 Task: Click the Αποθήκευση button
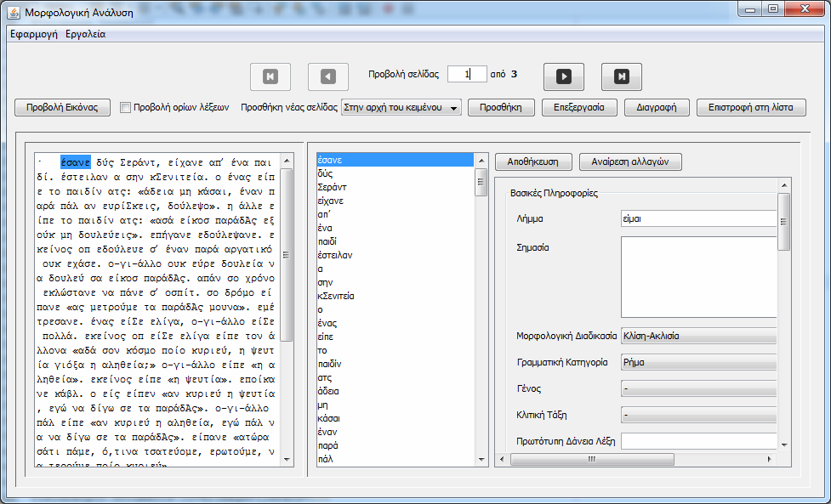[x=533, y=161]
